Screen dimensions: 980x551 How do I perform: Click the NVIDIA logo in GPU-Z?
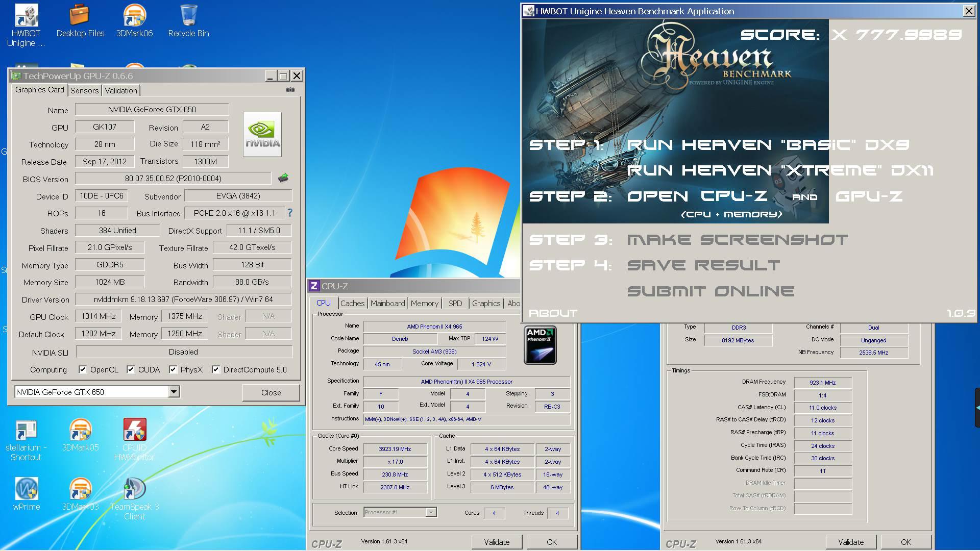tap(262, 134)
